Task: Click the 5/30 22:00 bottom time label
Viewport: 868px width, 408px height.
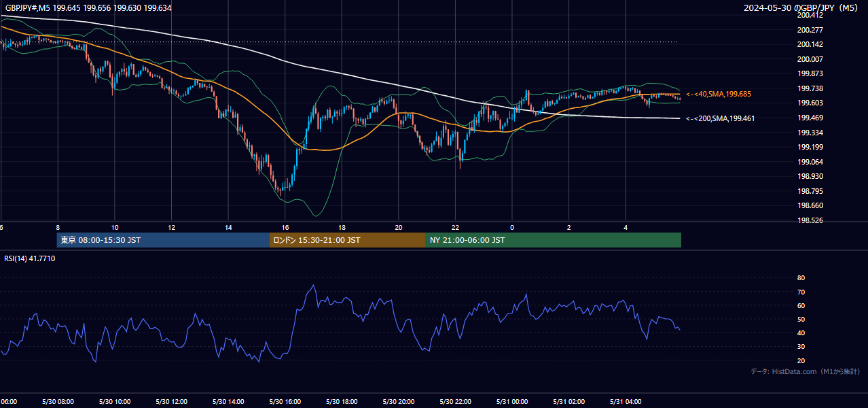Action: click(455, 402)
